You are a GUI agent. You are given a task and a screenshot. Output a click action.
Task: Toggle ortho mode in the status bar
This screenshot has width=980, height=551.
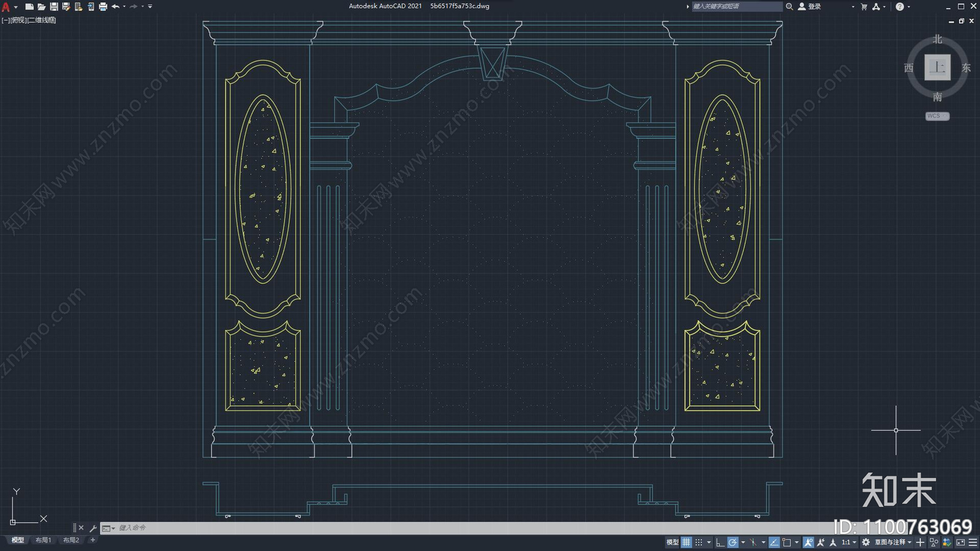pos(720,542)
